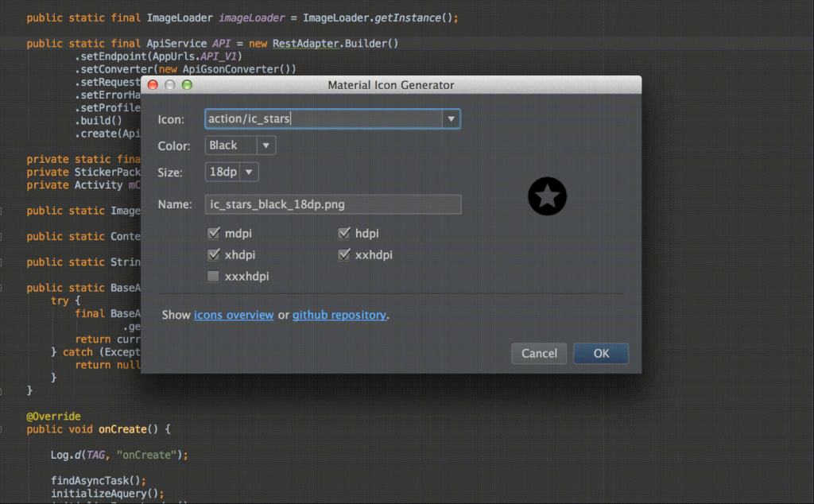
Task: Uncheck the hdpi density option
Action: (x=344, y=233)
